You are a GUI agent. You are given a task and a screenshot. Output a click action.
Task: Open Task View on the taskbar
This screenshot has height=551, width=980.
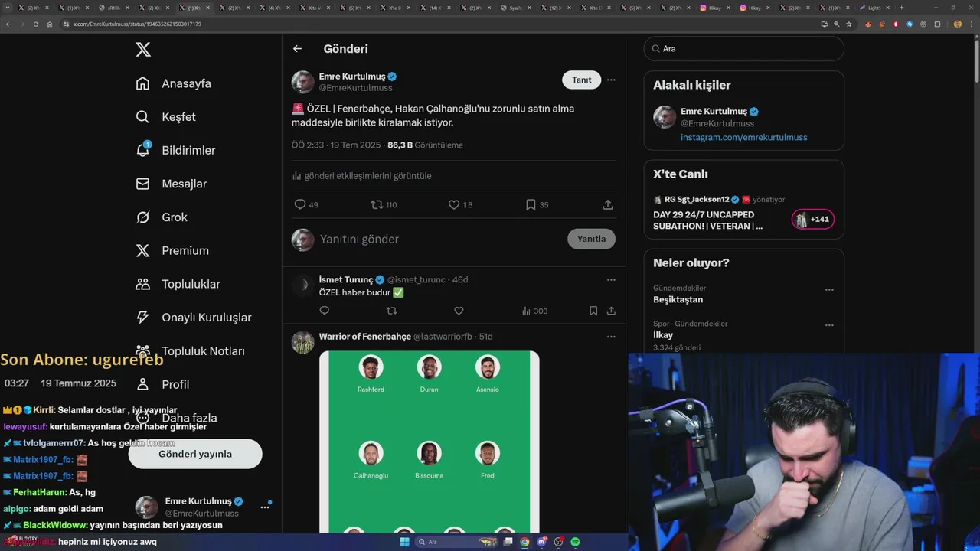pos(508,542)
